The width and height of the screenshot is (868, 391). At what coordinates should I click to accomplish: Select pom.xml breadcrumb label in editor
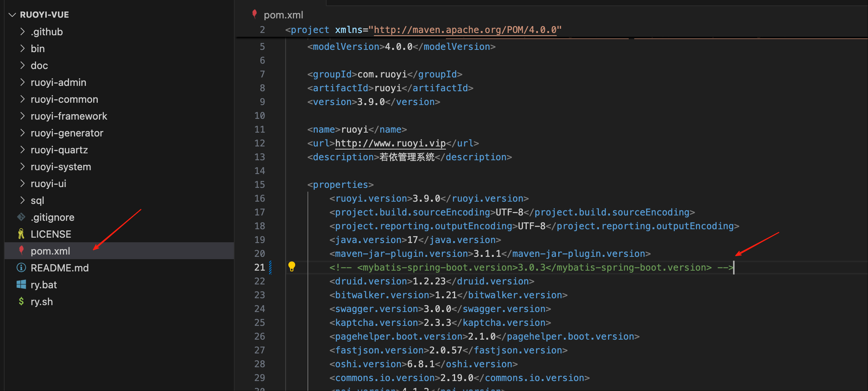(x=283, y=15)
